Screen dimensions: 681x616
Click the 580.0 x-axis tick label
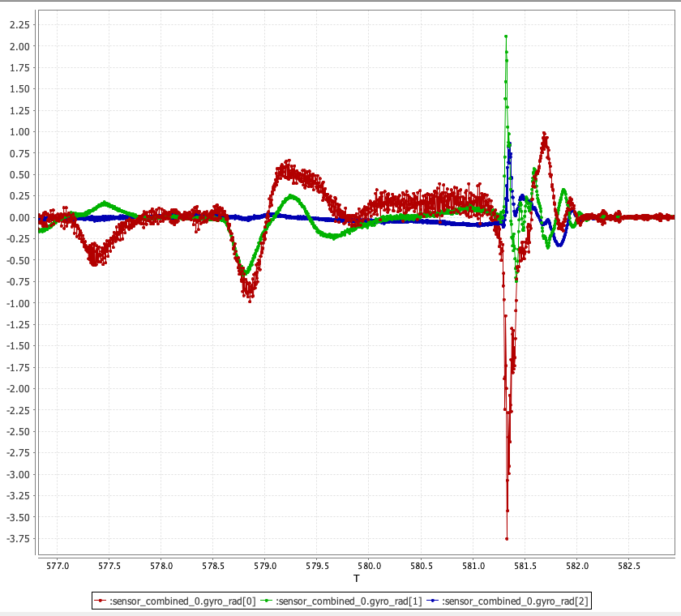tap(369, 566)
